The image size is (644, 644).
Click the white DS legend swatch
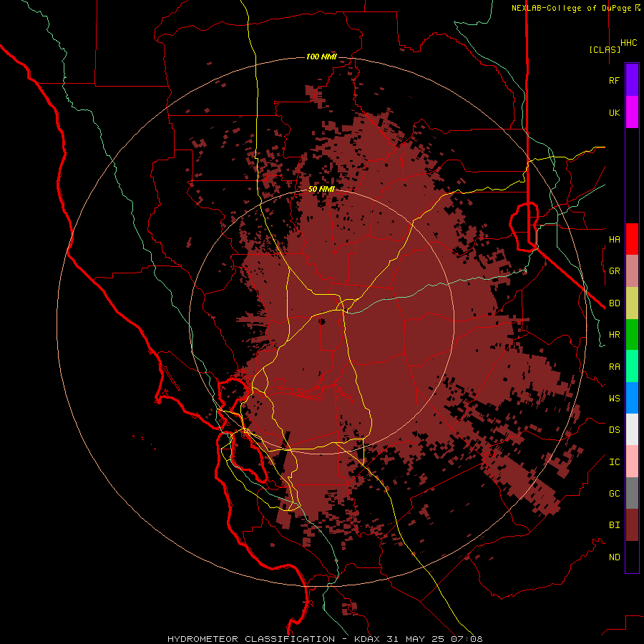pos(632,429)
